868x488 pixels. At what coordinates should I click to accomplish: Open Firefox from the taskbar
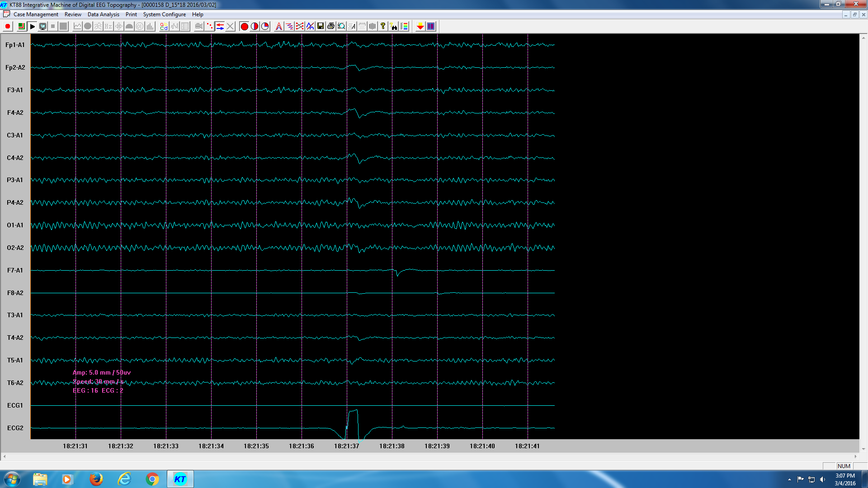click(96, 479)
